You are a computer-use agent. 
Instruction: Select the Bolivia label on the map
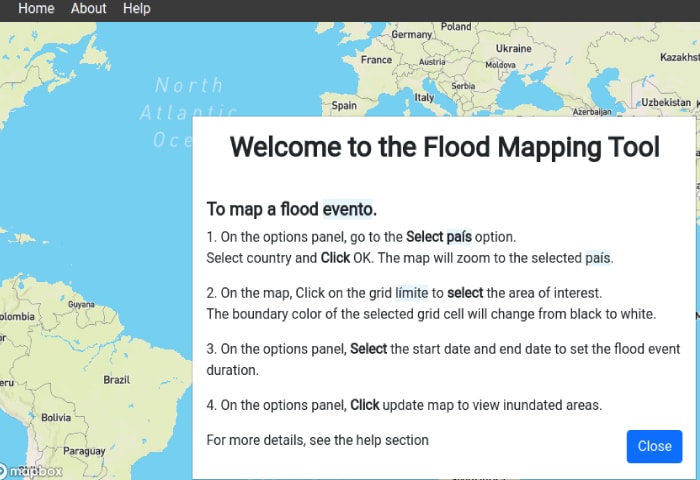(x=57, y=417)
